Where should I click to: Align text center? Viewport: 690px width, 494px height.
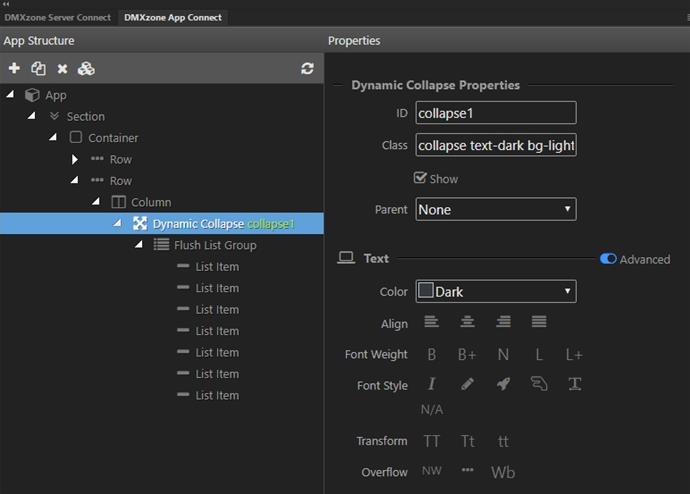click(467, 322)
